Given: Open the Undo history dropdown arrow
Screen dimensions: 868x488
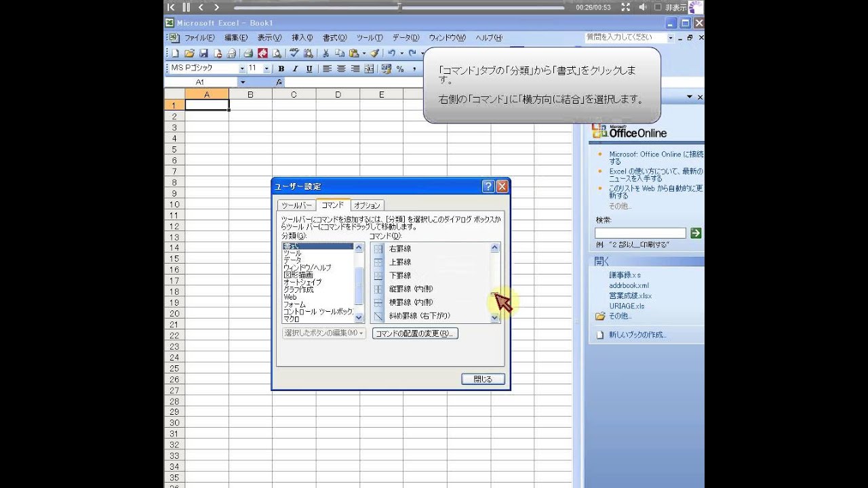Looking at the screenshot, I should pyautogui.click(x=401, y=53).
